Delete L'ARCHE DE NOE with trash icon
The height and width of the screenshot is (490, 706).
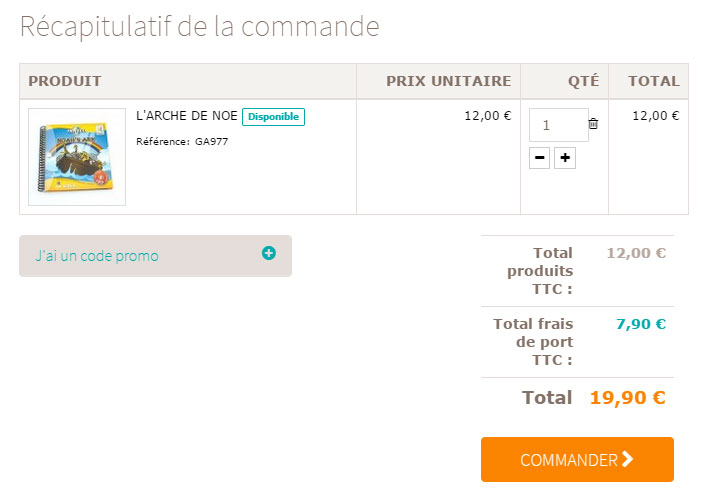593,123
